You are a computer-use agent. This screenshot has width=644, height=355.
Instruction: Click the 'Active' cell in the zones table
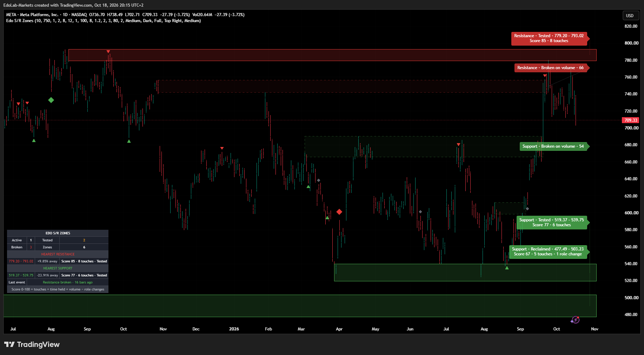pos(17,240)
